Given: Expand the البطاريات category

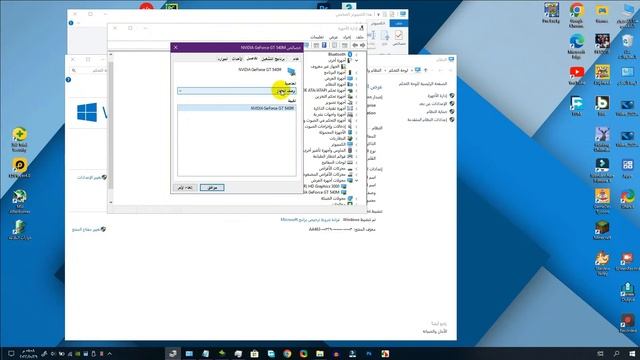Looking at the screenshot, I should 356,138.
